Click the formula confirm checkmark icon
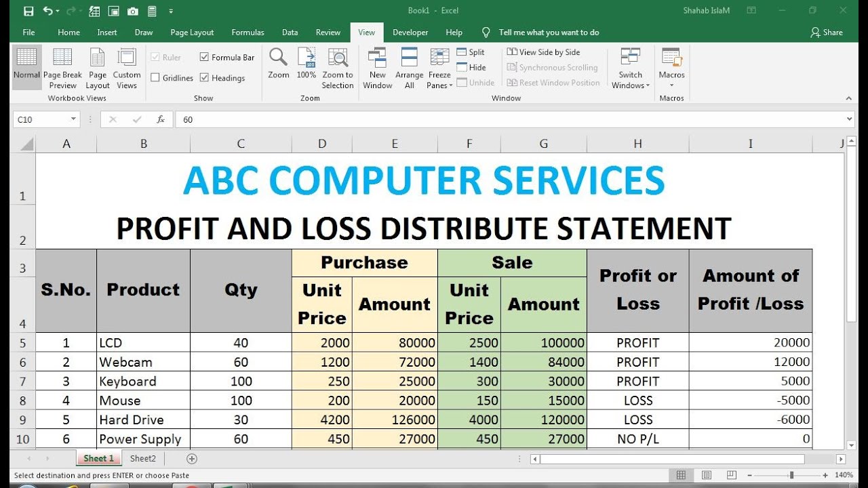The height and width of the screenshot is (488, 868). pyautogui.click(x=137, y=119)
